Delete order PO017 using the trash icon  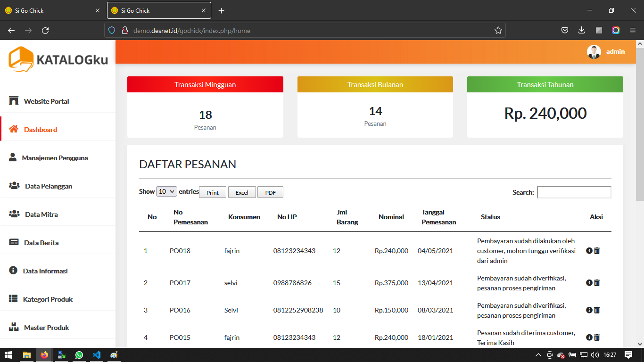click(x=597, y=283)
